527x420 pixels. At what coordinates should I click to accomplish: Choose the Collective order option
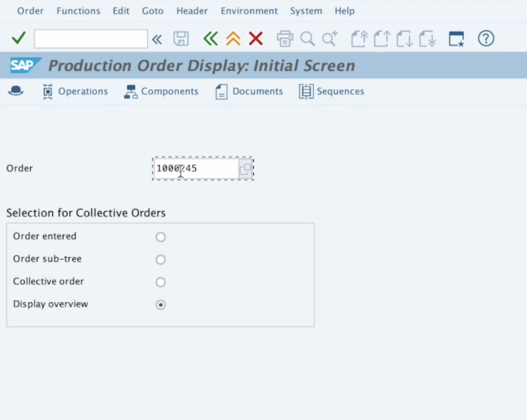[x=160, y=282]
